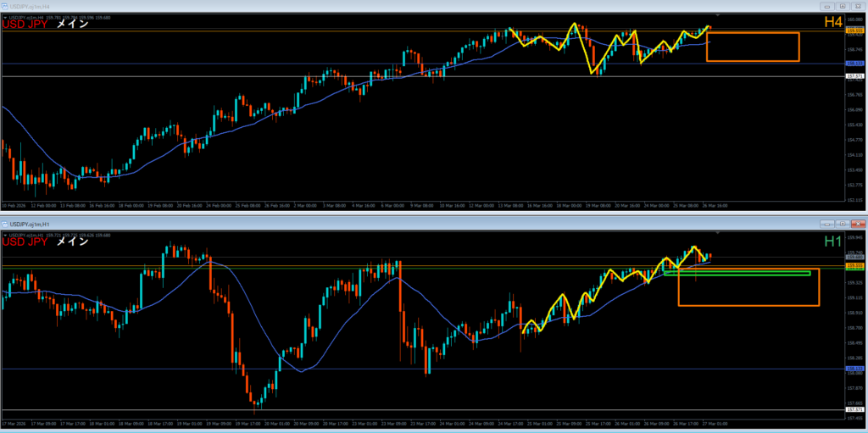The width and height of the screenshot is (868, 433).
Task: Click the white メイン label in the H1 chart
Action: (73, 241)
